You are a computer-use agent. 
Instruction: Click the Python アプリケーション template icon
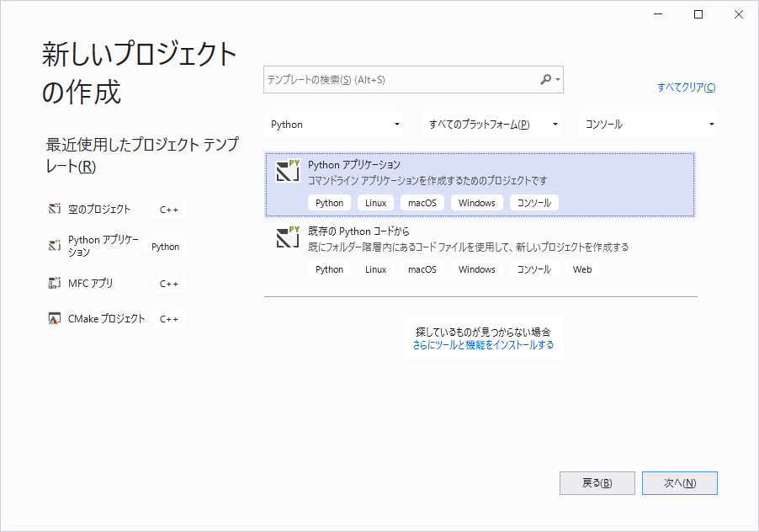click(x=288, y=170)
